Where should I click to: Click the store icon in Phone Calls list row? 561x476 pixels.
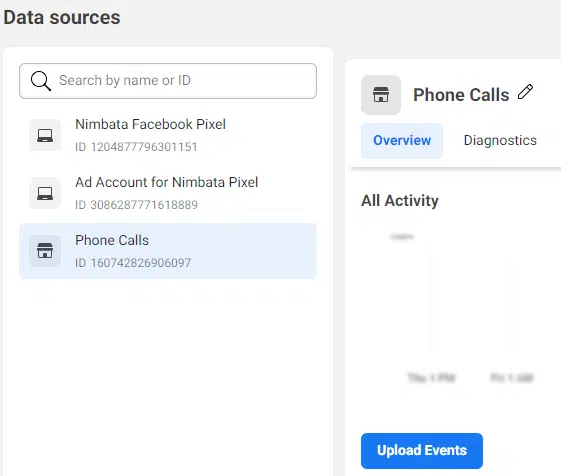click(45, 251)
